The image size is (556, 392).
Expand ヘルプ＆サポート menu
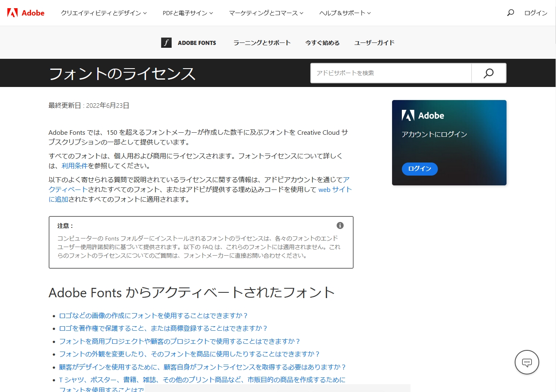(345, 13)
